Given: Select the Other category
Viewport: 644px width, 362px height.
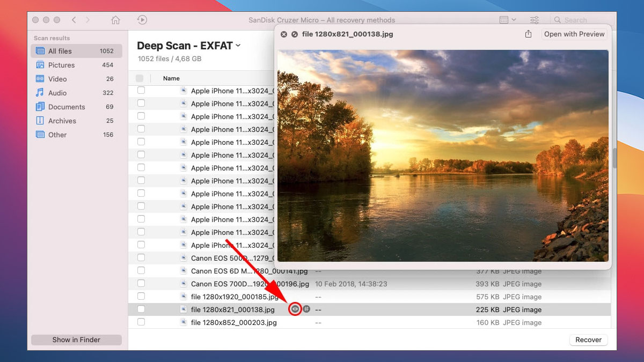Looking at the screenshot, I should pos(76,135).
